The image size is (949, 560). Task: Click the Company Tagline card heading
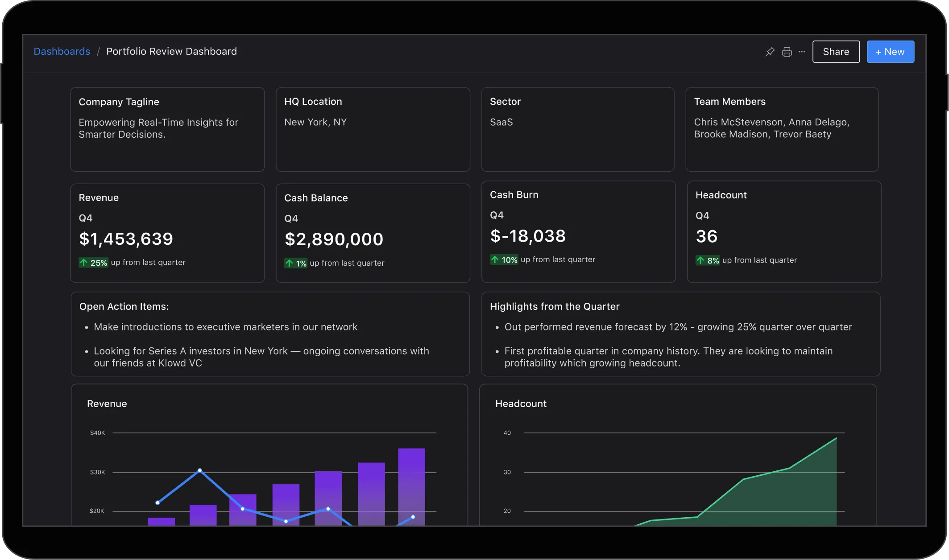point(119,102)
